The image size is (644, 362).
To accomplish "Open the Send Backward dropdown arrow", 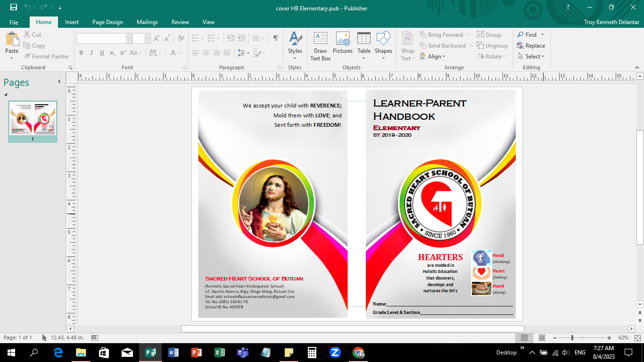I will coord(471,46).
